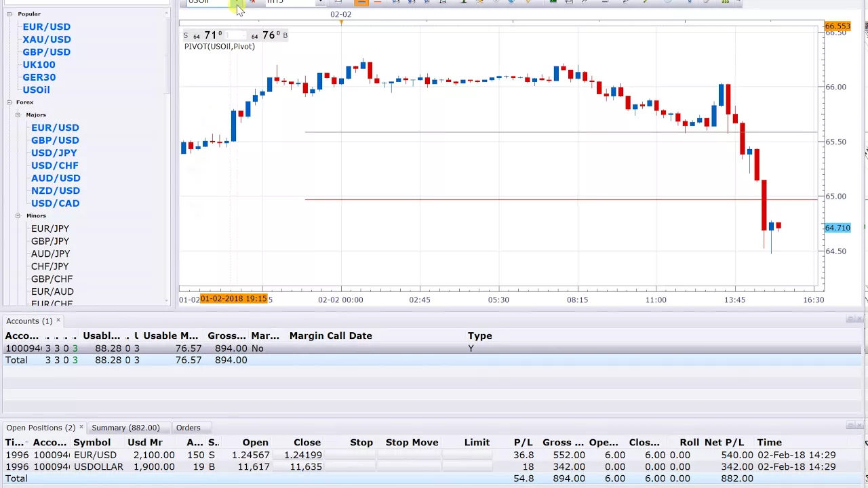This screenshot has height=488, width=868.
Task: Close the Open Positions panel with its X icon
Action: tap(861, 426)
